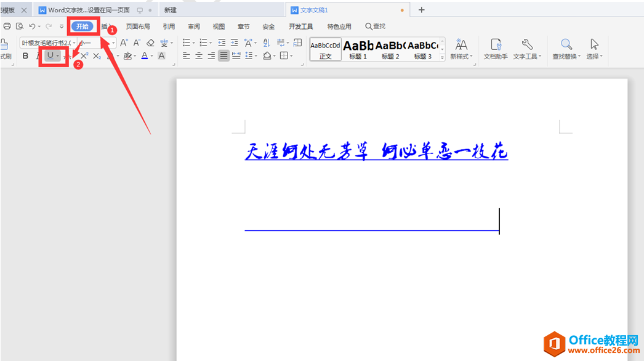Switch to the 审阅 ribbon tab
Viewport: 644px width, 361px height.
tap(194, 26)
